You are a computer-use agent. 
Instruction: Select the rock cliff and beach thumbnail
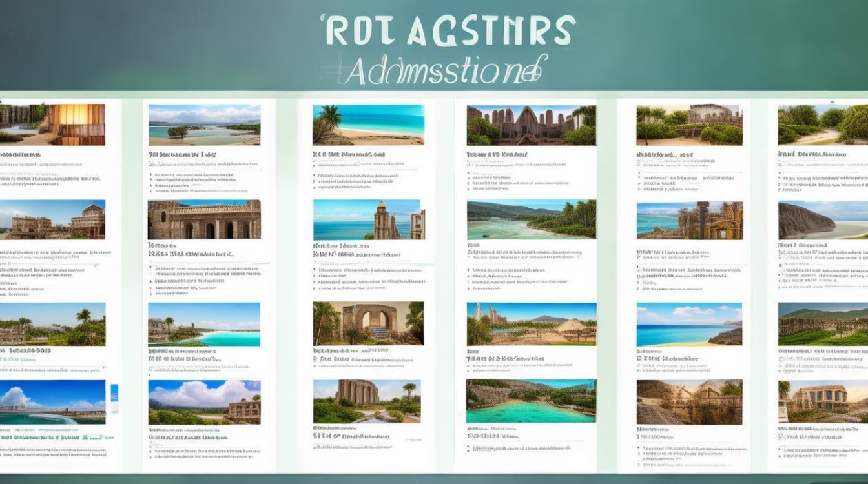tap(823, 220)
